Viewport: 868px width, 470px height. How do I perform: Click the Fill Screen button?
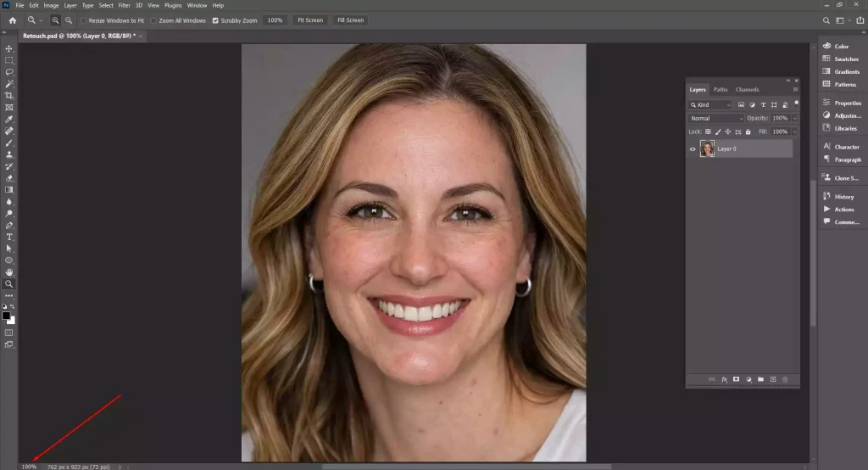(x=350, y=20)
